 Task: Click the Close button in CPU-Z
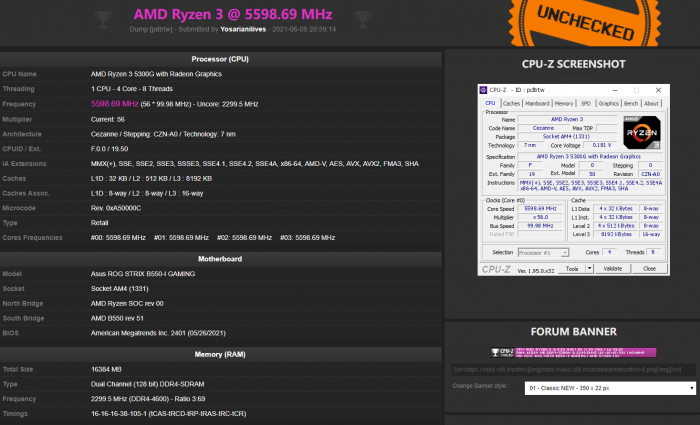click(649, 269)
